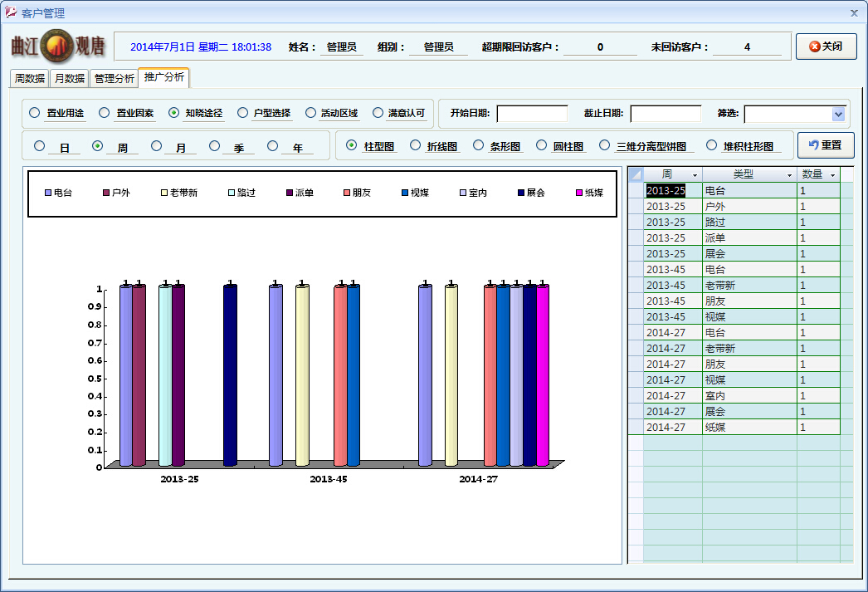Image resolution: width=868 pixels, height=592 pixels.
Task: Click the dark navy 展会 bar in 2013-25
Action: (231, 375)
